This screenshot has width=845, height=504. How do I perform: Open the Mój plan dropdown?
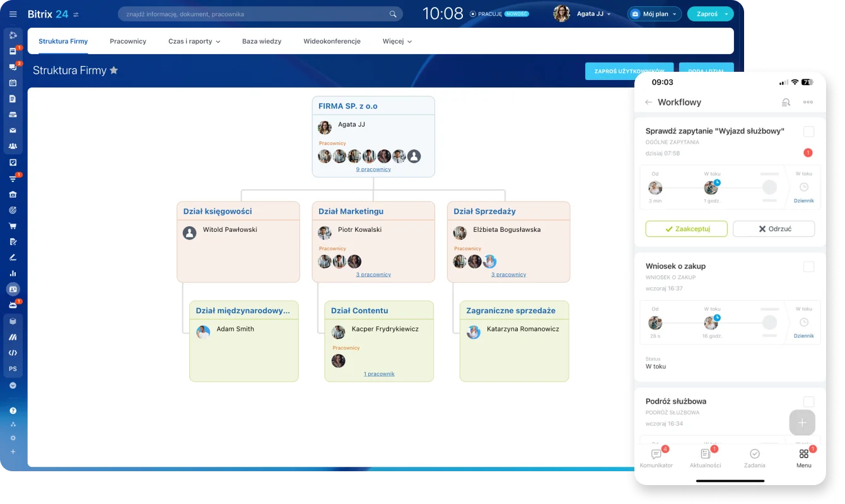click(655, 14)
